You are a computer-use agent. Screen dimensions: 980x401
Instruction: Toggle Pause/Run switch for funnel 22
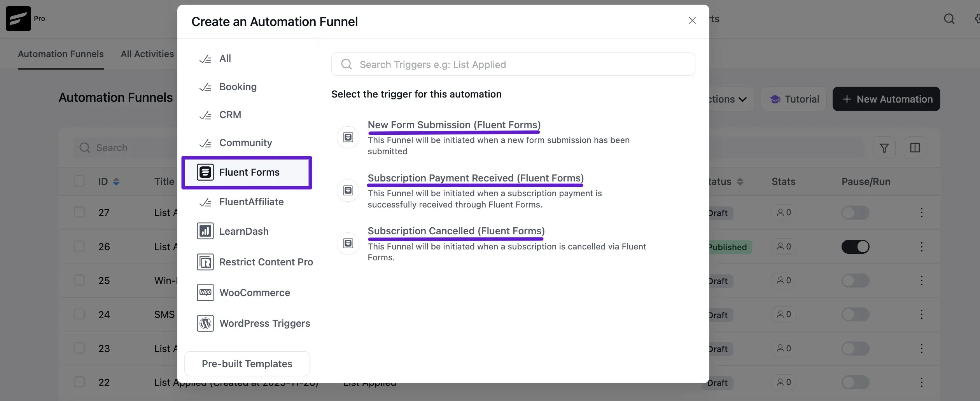(x=856, y=382)
